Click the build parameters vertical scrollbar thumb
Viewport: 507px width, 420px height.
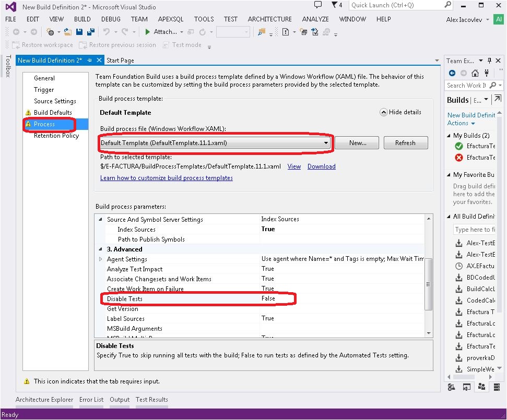[x=429, y=284]
